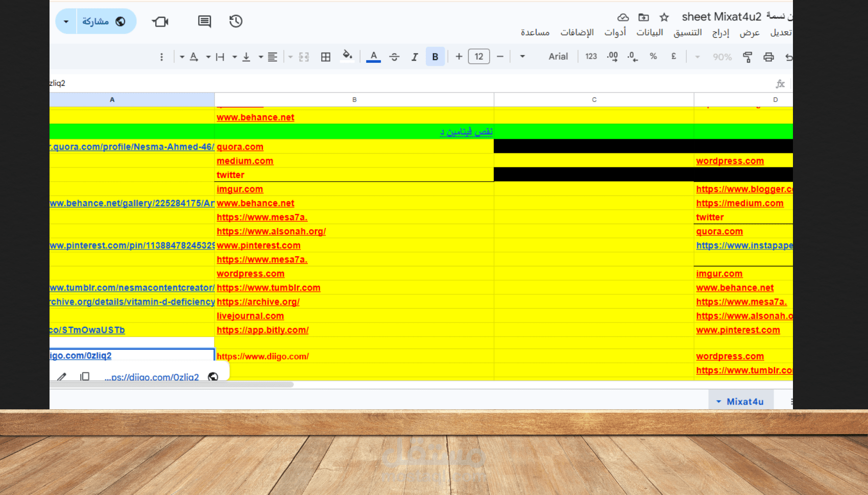Click the fx function icon in the formula bar
The height and width of the screenshot is (495, 868).
tap(780, 84)
